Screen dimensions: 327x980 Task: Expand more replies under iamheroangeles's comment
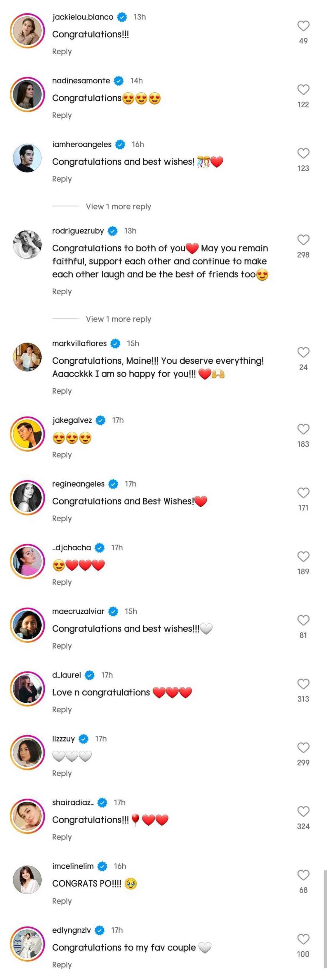click(x=118, y=207)
